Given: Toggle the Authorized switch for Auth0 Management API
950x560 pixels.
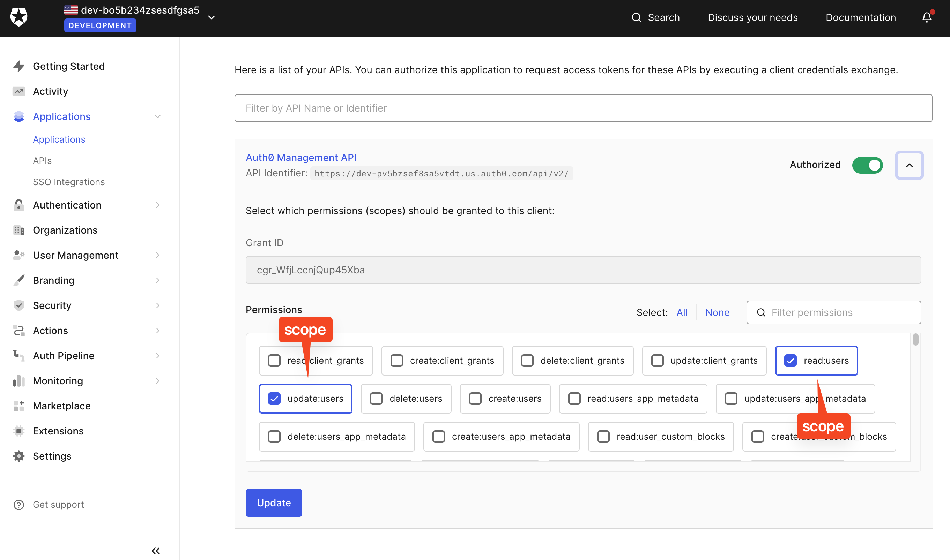Looking at the screenshot, I should point(868,165).
